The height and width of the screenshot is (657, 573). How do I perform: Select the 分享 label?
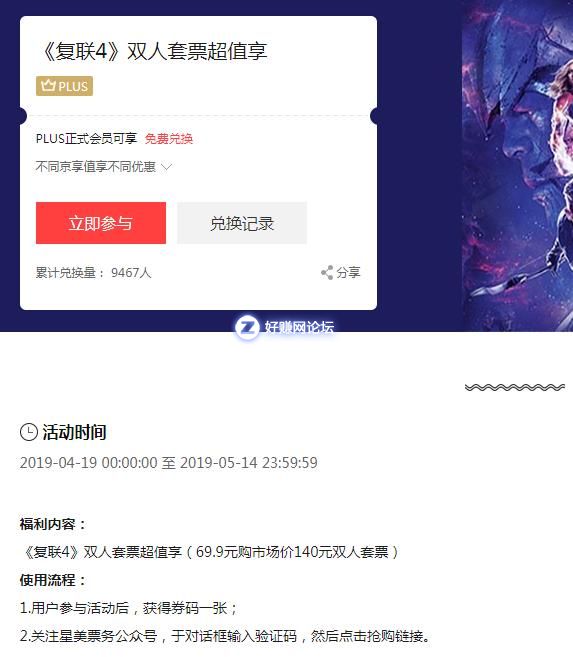point(348,272)
